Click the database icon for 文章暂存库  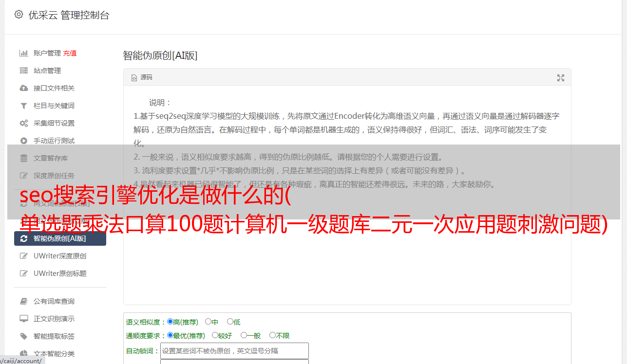tap(23, 158)
